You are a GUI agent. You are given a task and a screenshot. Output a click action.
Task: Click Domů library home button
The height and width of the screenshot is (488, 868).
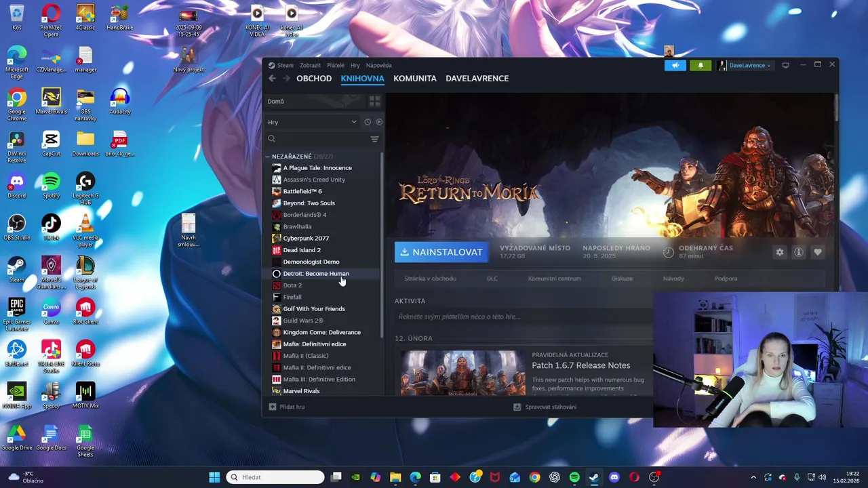[315, 102]
